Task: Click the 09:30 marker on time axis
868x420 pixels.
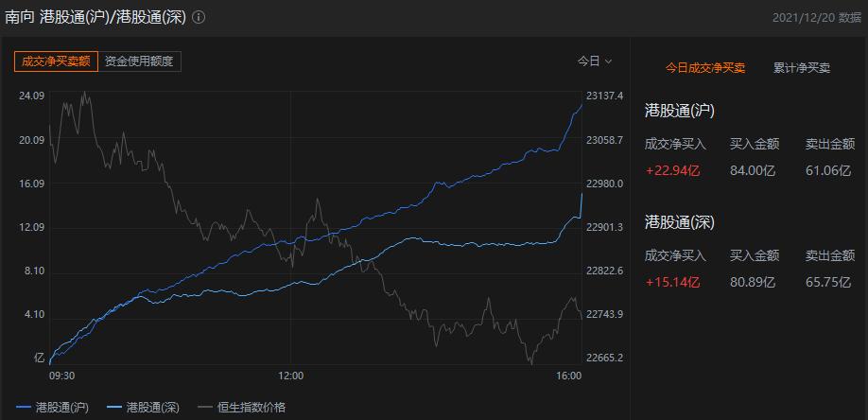Action: click(61, 376)
